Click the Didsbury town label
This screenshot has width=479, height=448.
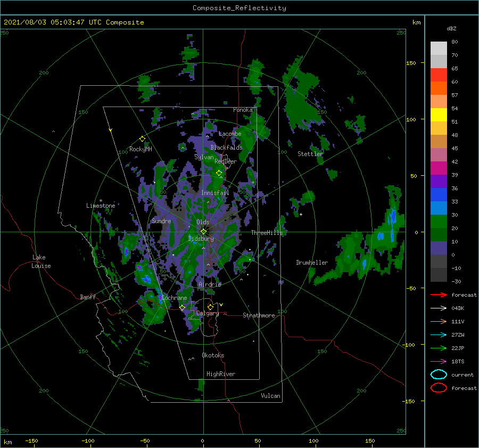pos(201,239)
